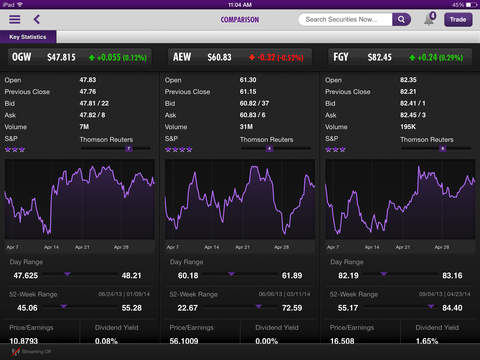Open the OGW price chart
This screenshot has height=360, width=480.
[79, 199]
